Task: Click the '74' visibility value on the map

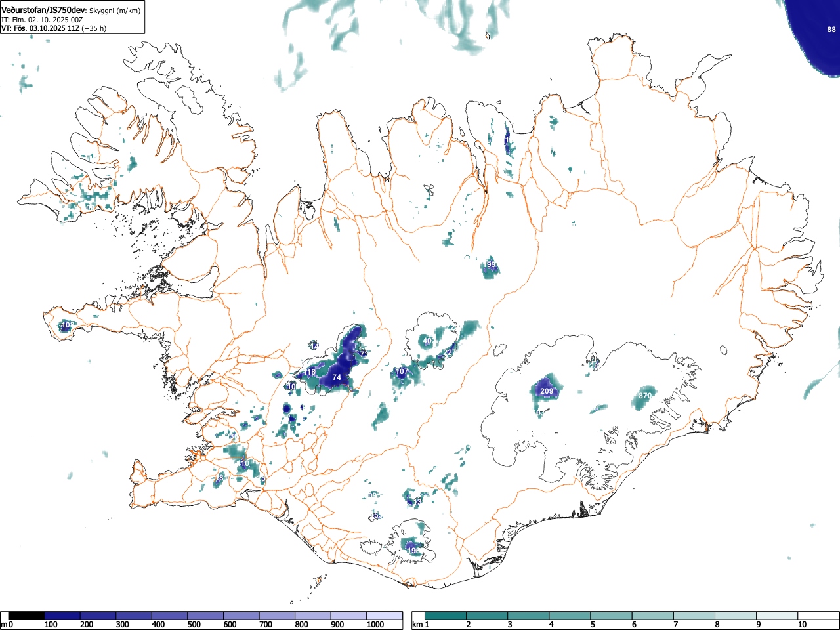Action: (337, 377)
